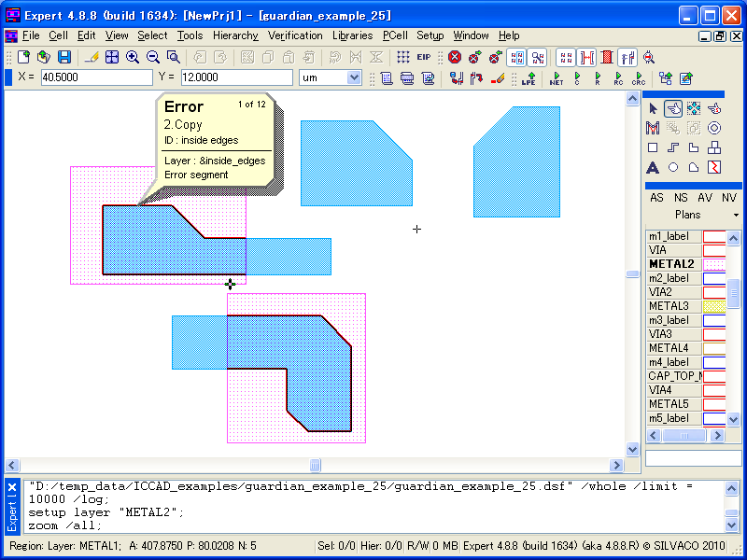The image size is (747, 560).
Task: Click the red stop DRC icon
Action: [455, 57]
